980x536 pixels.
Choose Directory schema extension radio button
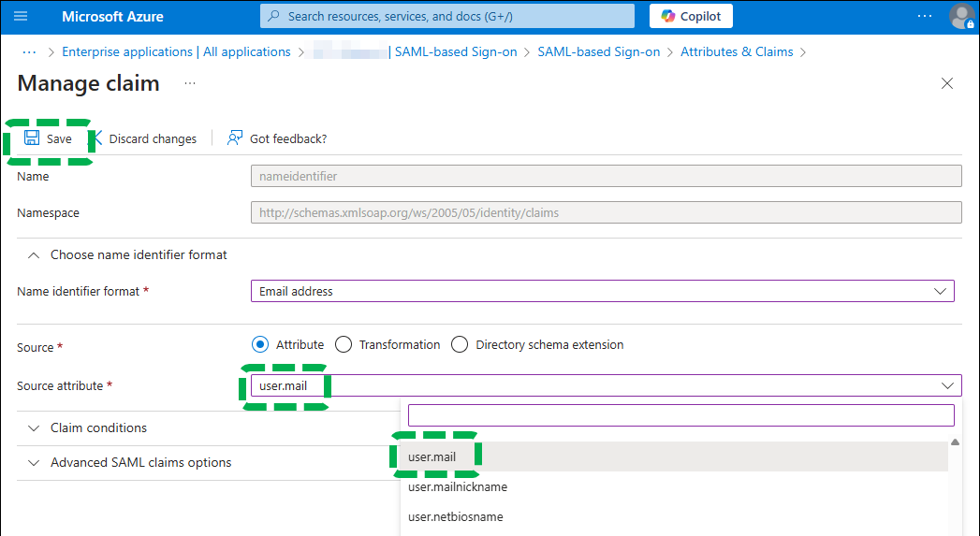pyautogui.click(x=460, y=345)
